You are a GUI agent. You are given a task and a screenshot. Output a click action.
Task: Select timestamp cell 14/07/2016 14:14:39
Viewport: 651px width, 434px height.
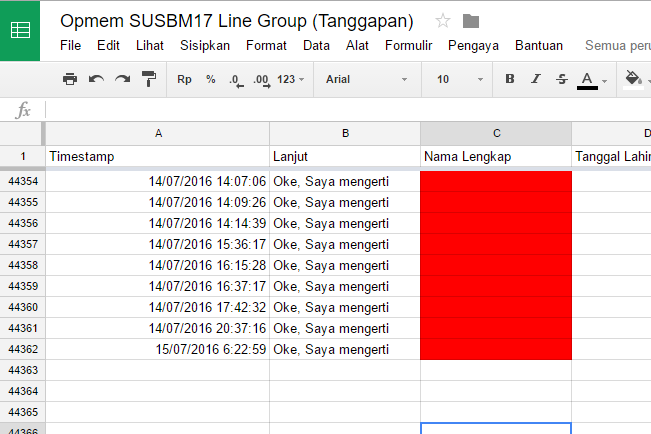click(x=158, y=223)
